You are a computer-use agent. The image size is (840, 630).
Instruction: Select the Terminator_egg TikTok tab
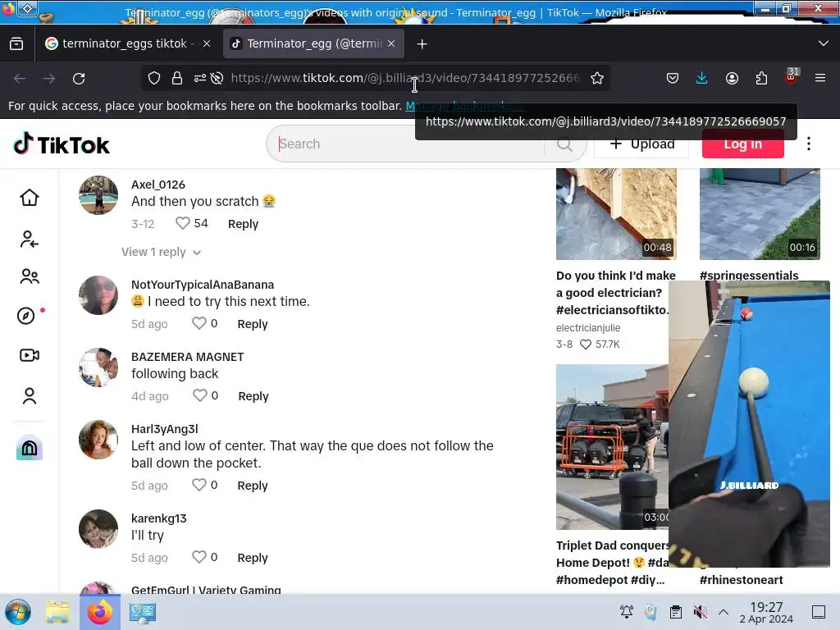coord(313,43)
